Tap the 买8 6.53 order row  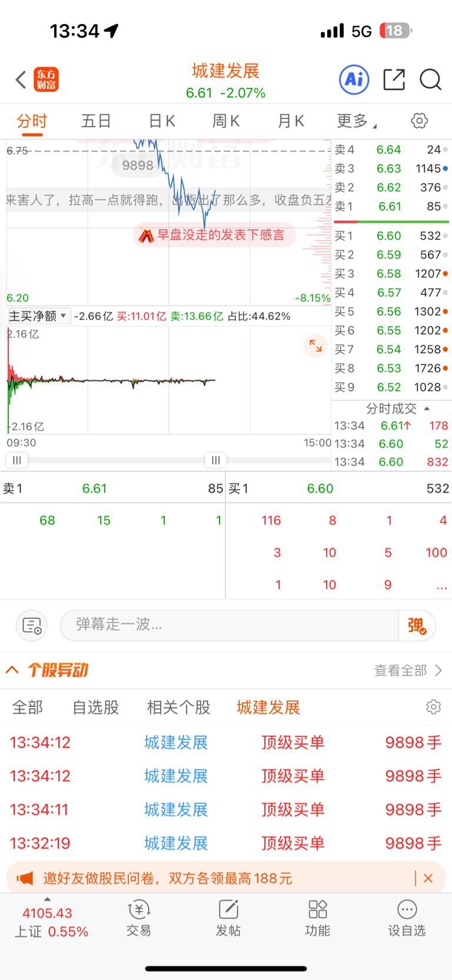point(391,368)
